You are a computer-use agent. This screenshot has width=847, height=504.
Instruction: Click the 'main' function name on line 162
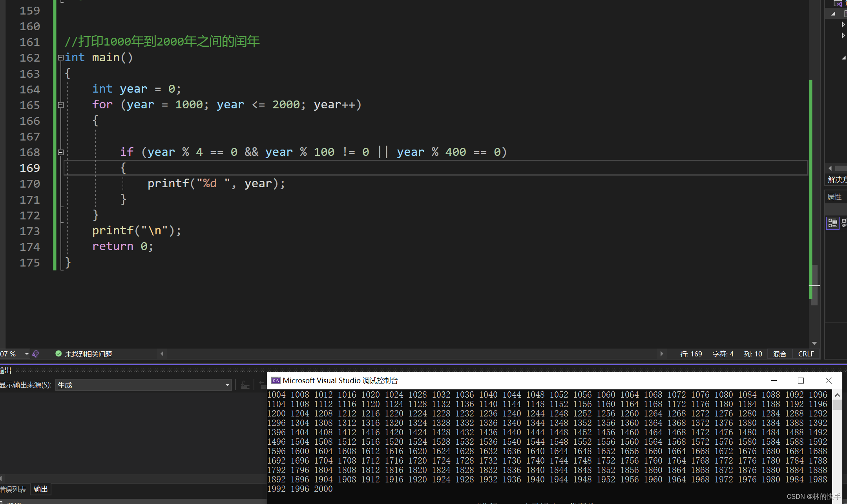tap(106, 58)
